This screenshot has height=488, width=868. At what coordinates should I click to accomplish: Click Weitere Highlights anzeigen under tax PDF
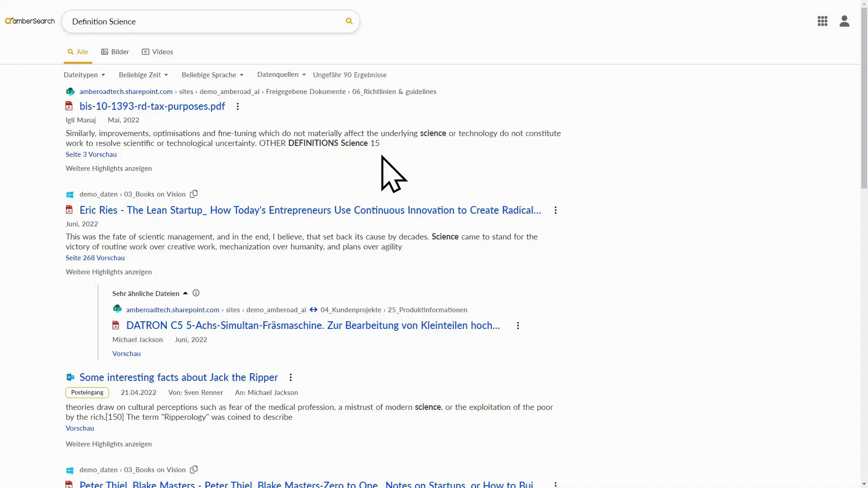(x=108, y=169)
